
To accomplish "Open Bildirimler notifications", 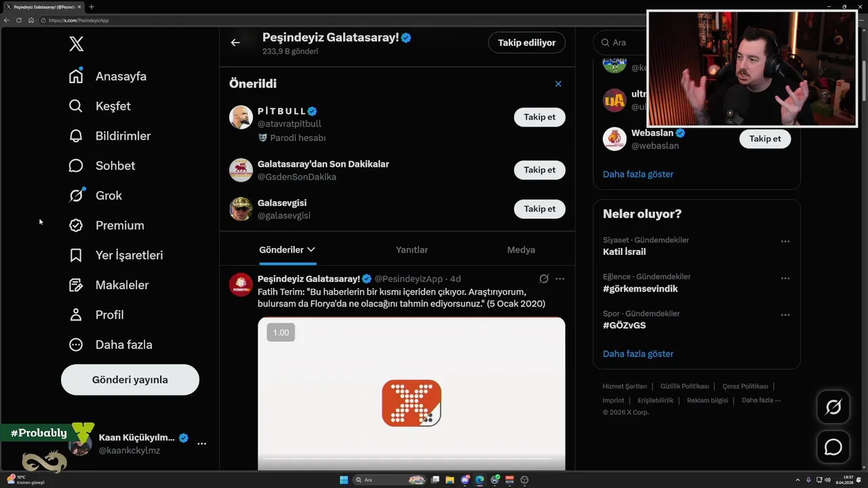I will pos(110,136).
